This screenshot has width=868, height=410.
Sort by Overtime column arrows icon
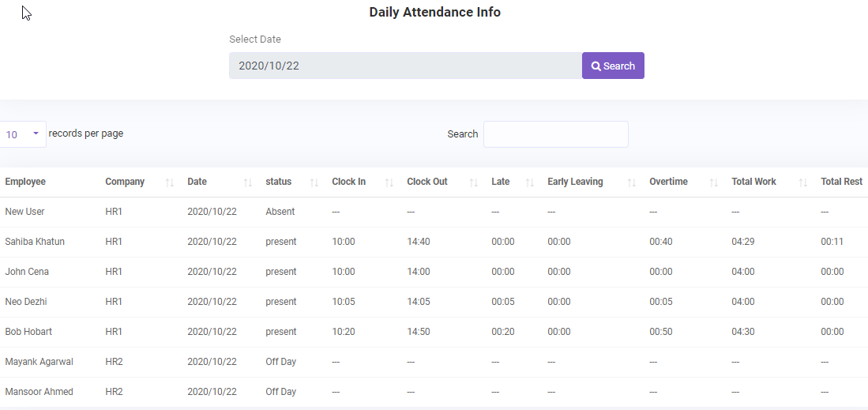714,182
